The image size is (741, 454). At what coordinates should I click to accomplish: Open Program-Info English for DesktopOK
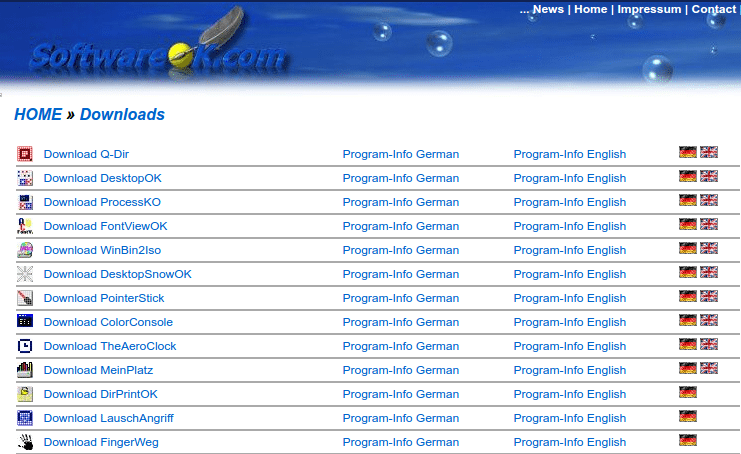569,179
